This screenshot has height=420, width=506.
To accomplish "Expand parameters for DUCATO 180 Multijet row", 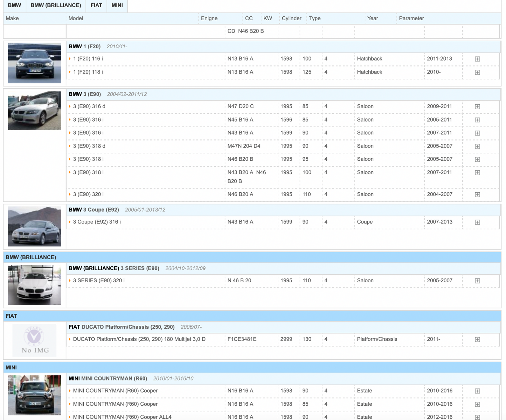I will pyautogui.click(x=477, y=339).
